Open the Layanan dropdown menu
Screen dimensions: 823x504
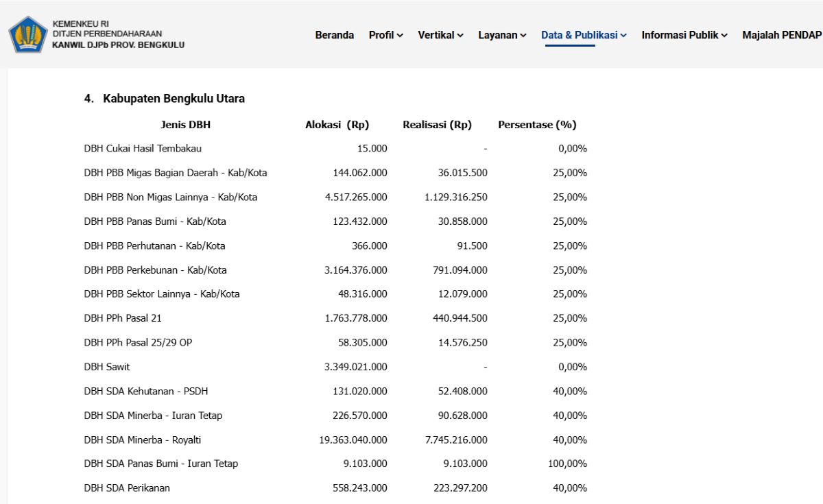(x=503, y=35)
